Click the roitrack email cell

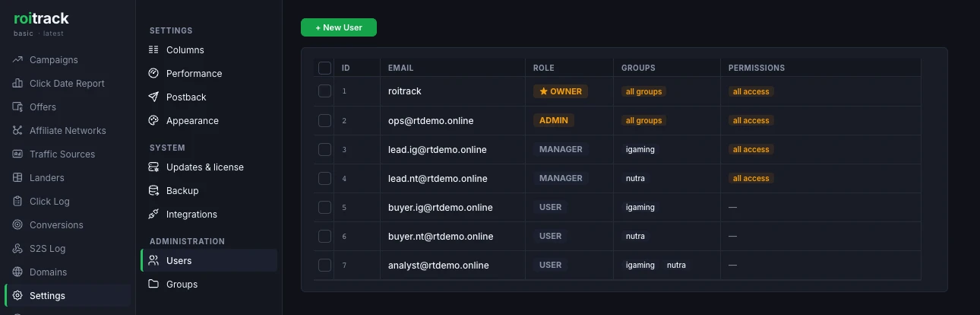tap(405, 91)
